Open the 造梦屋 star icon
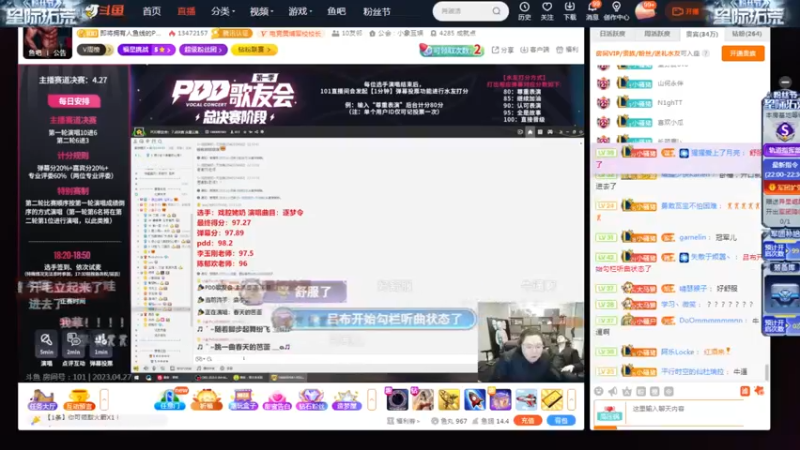 (x=346, y=399)
